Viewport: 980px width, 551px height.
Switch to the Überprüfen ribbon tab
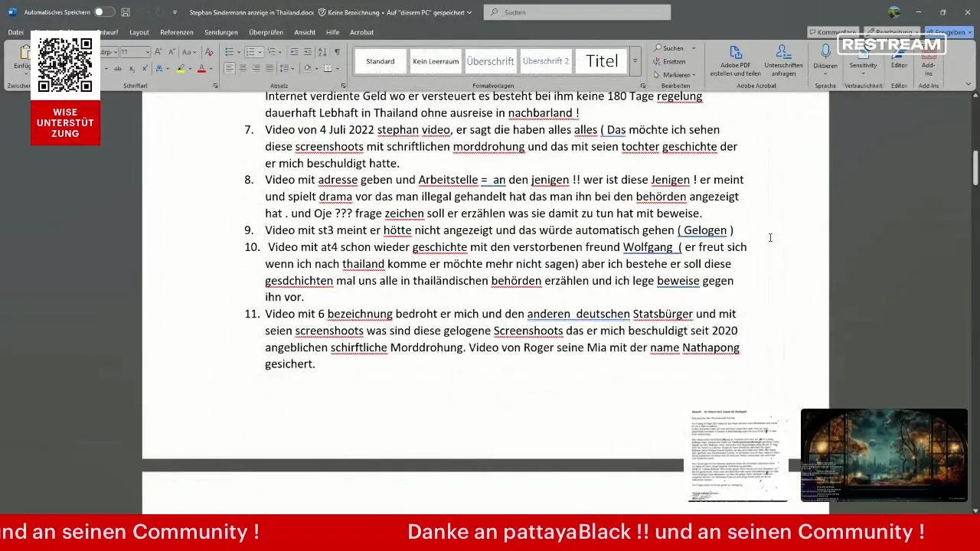click(266, 32)
